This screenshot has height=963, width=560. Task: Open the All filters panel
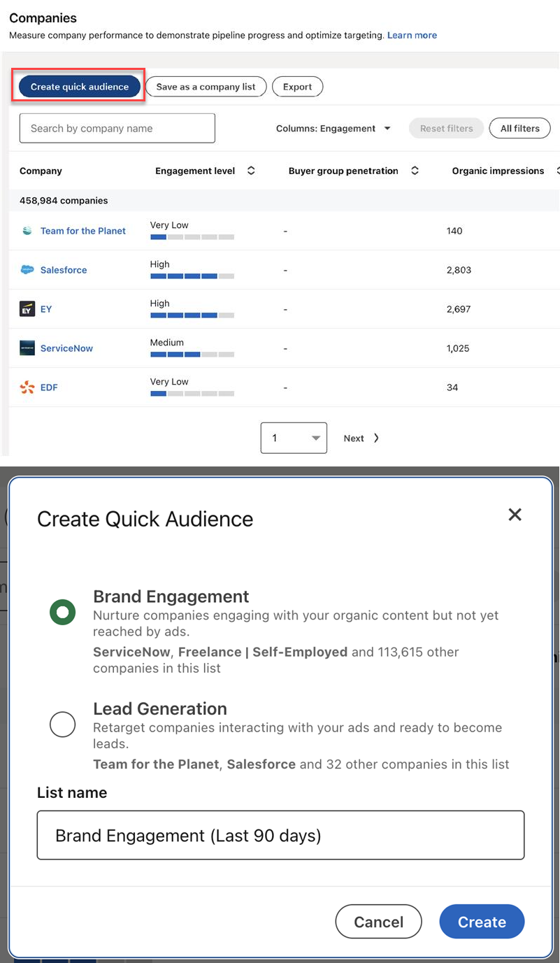point(519,129)
